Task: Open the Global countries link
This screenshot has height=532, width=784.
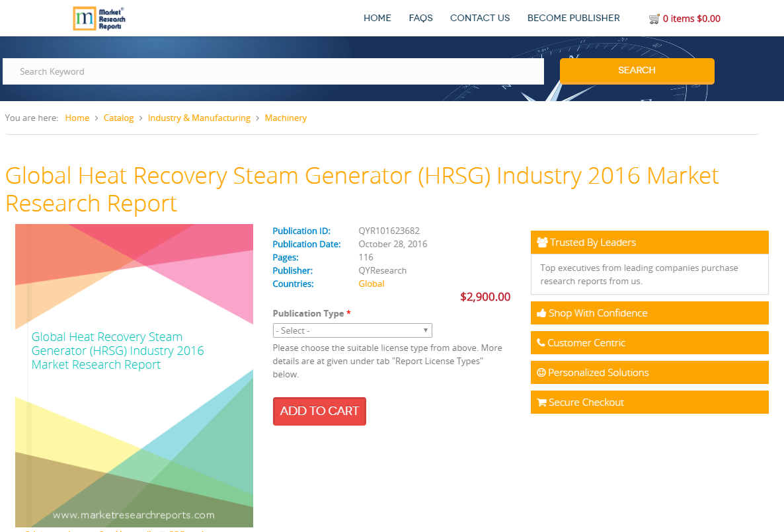Action: 371,284
